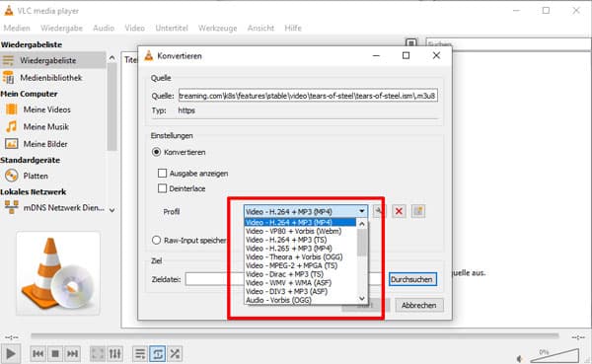Screen dimensions: 592x364
Task: Choose Video - VP80 + Vorbis (Webm) profile
Action: point(293,231)
